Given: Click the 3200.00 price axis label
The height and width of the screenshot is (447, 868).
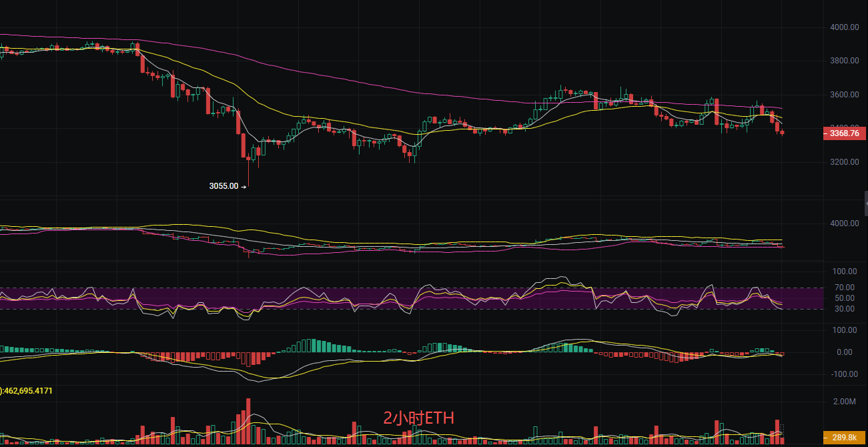Looking at the screenshot, I should pyautogui.click(x=843, y=162).
